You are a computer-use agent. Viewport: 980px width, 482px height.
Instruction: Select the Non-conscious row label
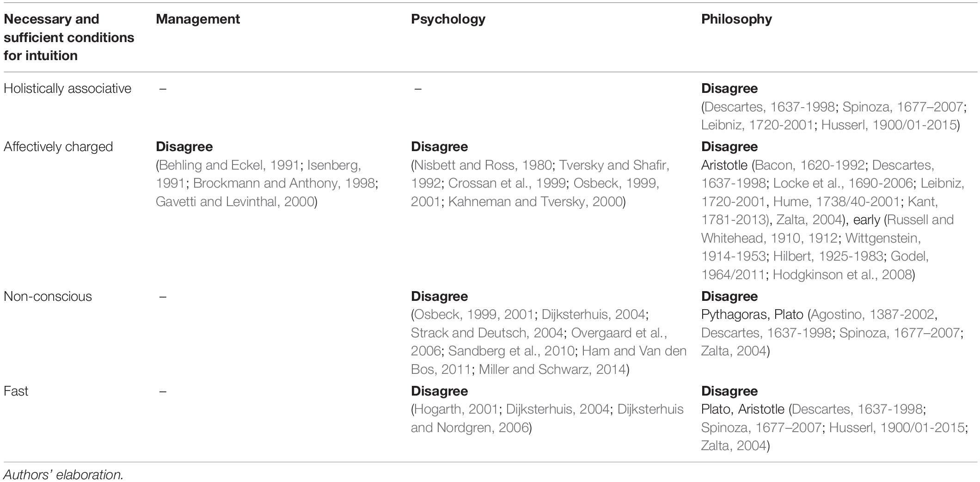tap(48, 296)
